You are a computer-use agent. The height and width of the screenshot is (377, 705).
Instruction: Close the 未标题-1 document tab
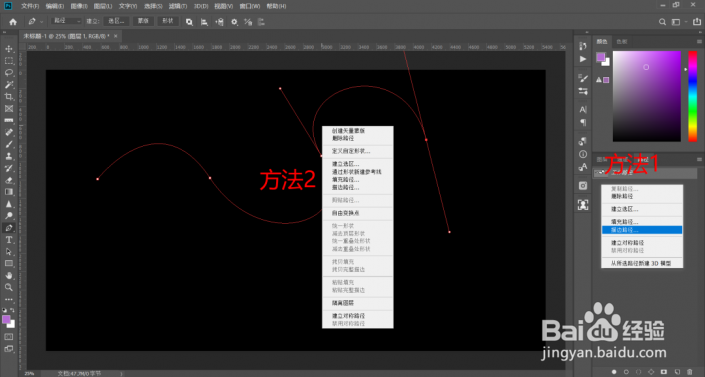pos(116,36)
